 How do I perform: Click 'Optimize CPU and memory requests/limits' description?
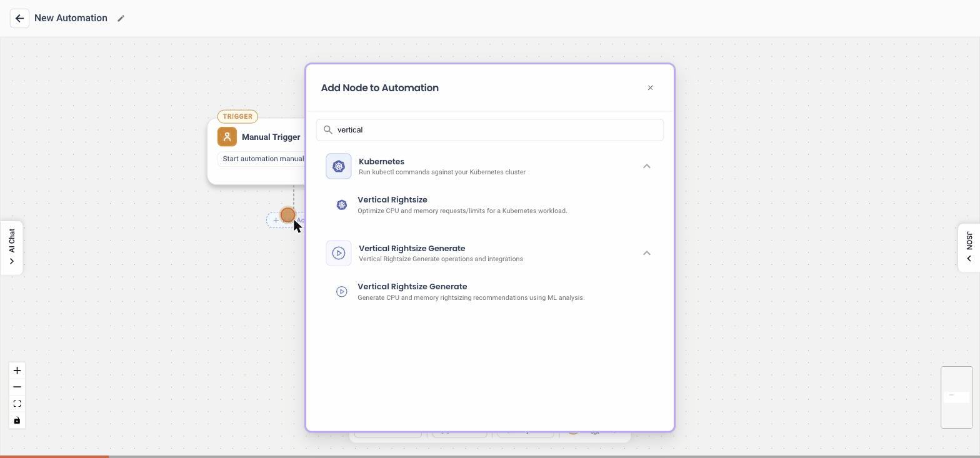click(462, 211)
